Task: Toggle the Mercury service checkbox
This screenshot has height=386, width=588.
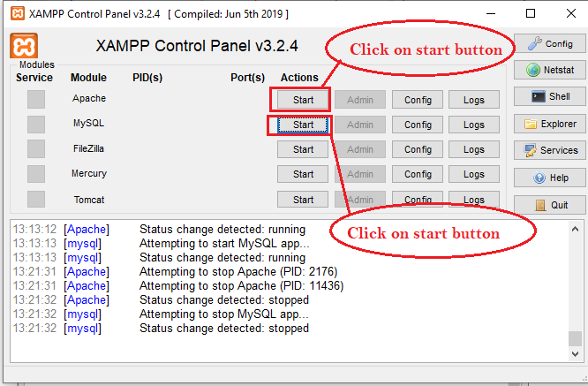Action: (35, 174)
